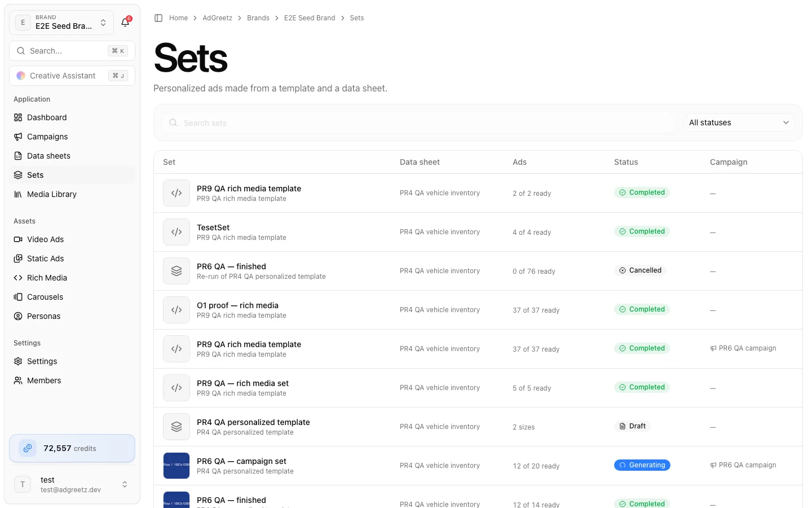Image resolution: width=812 pixels, height=508 pixels.
Task: Click the Settings gear icon
Action: pyautogui.click(x=18, y=361)
